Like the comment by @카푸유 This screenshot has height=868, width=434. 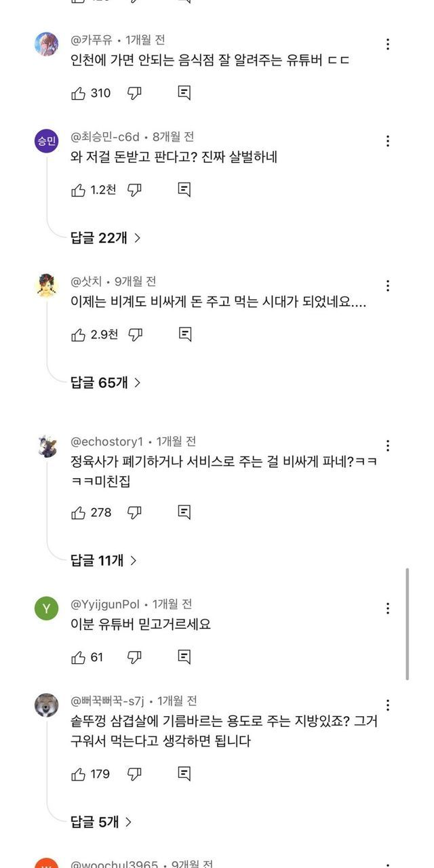point(78,93)
